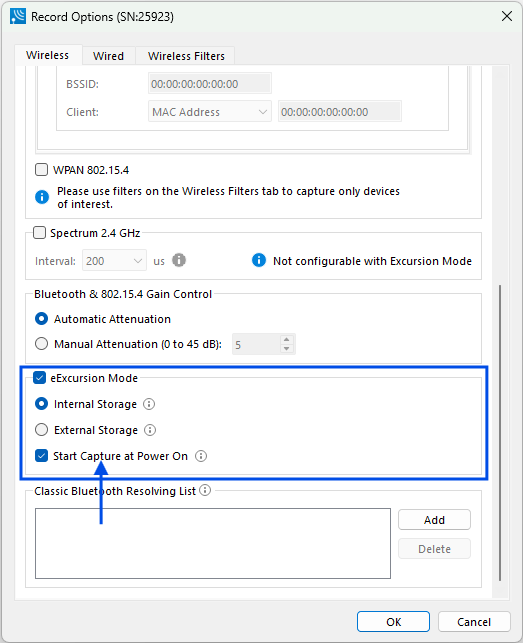Choose External Storage option
The height and width of the screenshot is (643, 523).
(x=41, y=430)
